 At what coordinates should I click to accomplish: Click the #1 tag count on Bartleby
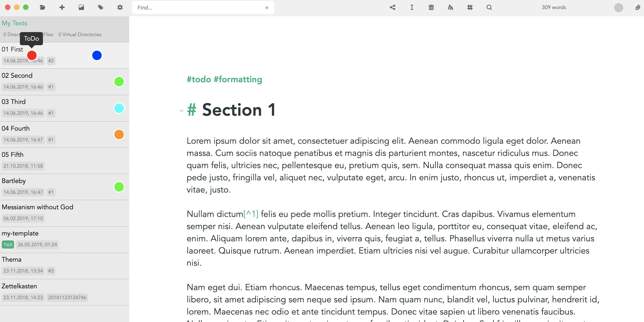[51, 192]
